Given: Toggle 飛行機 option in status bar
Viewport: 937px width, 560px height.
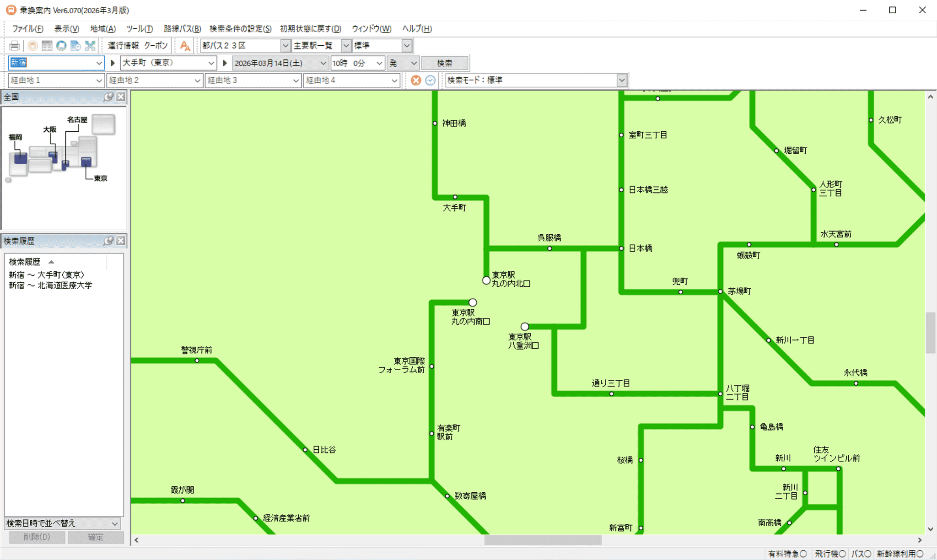Looking at the screenshot, I should [830, 554].
